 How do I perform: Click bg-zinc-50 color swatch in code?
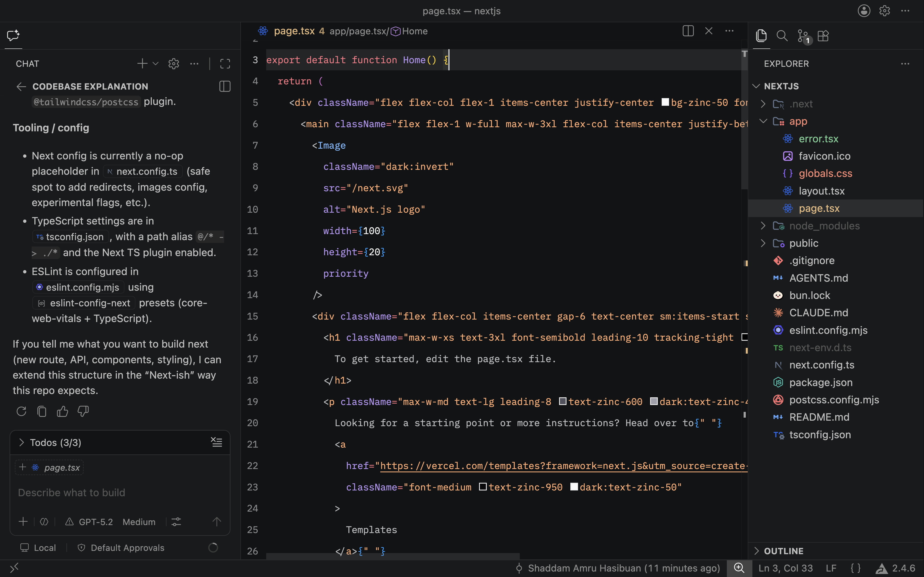[x=665, y=102]
